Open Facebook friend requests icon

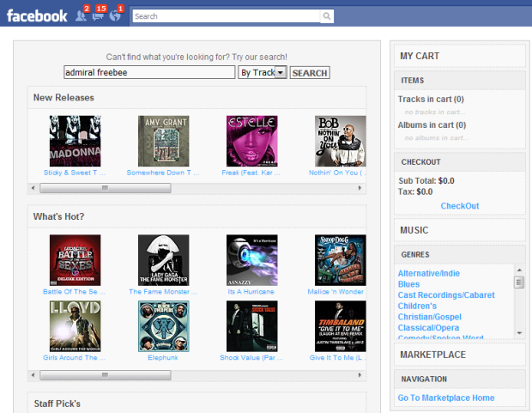[81, 15]
